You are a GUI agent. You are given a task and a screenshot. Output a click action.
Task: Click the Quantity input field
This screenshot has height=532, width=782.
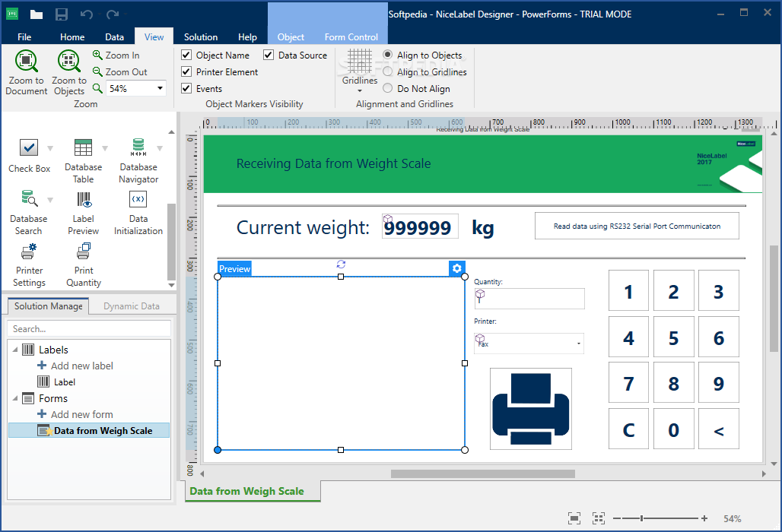coord(529,299)
